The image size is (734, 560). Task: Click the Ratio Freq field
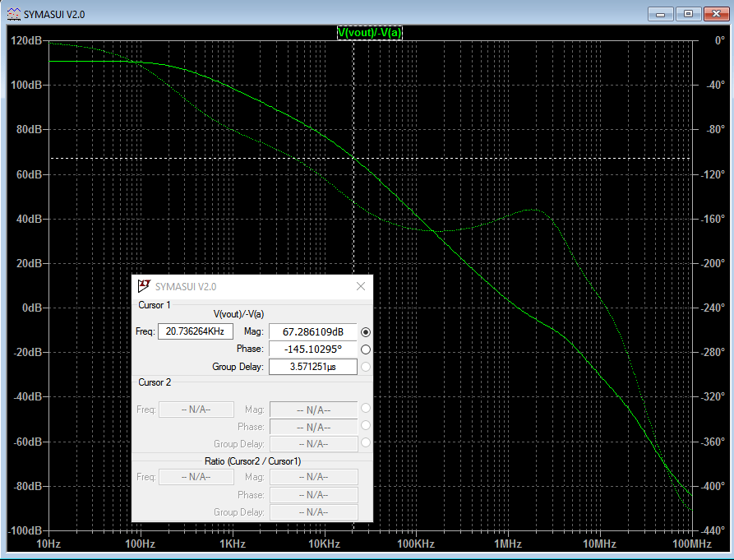(196, 477)
